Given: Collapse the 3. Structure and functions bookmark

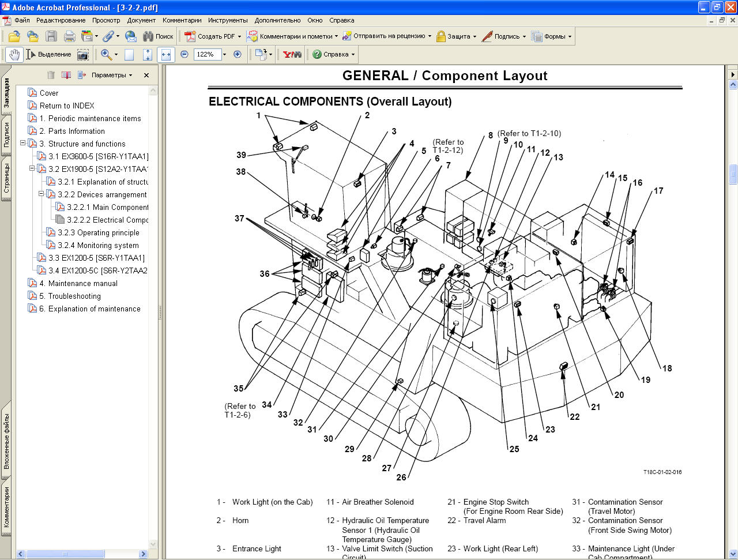Looking at the screenshot, I should pos(23,143).
